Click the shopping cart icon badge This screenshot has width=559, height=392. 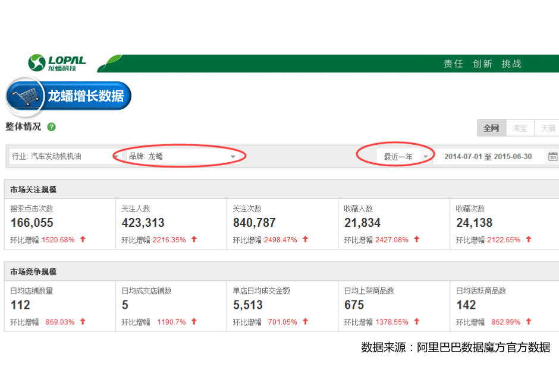point(26,96)
